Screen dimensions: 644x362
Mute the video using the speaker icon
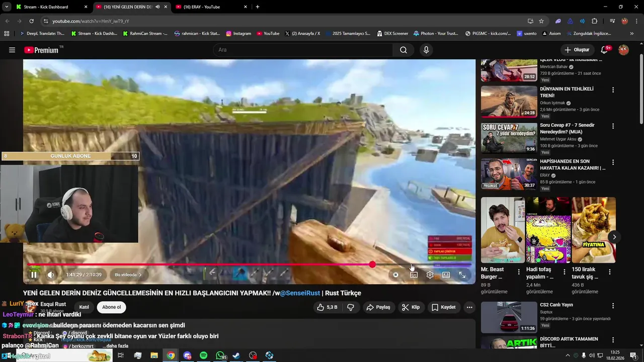[51, 275]
